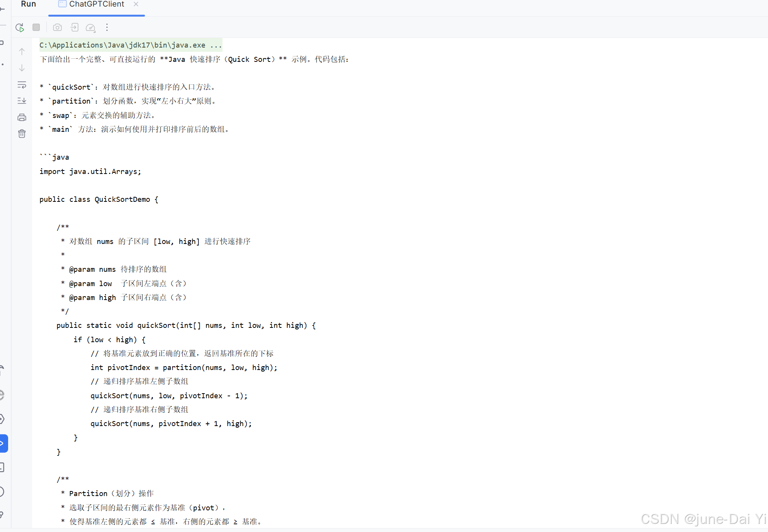The width and height of the screenshot is (768, 532).
Task: Expand the folded java.exe command line
Action: click(x=130, y=45)
